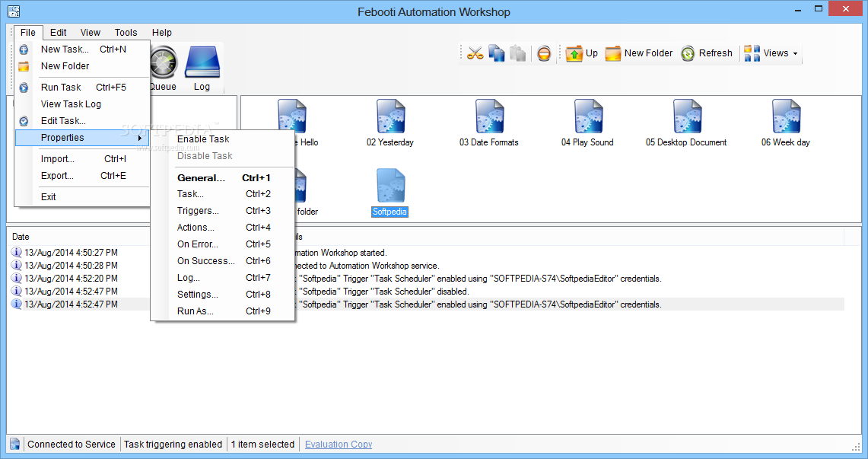Click Run As... in Properties submenu

coord(223,311)
